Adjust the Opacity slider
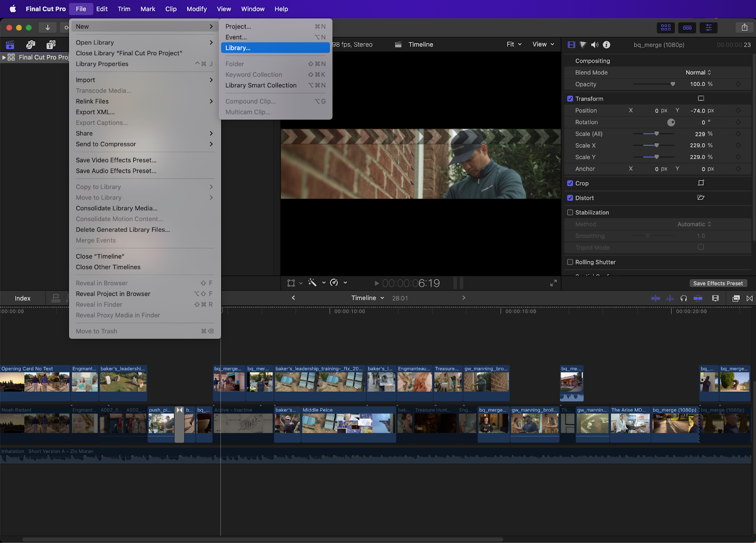The width and height of the screenshot is (756, 543). (x=654, y=84)
